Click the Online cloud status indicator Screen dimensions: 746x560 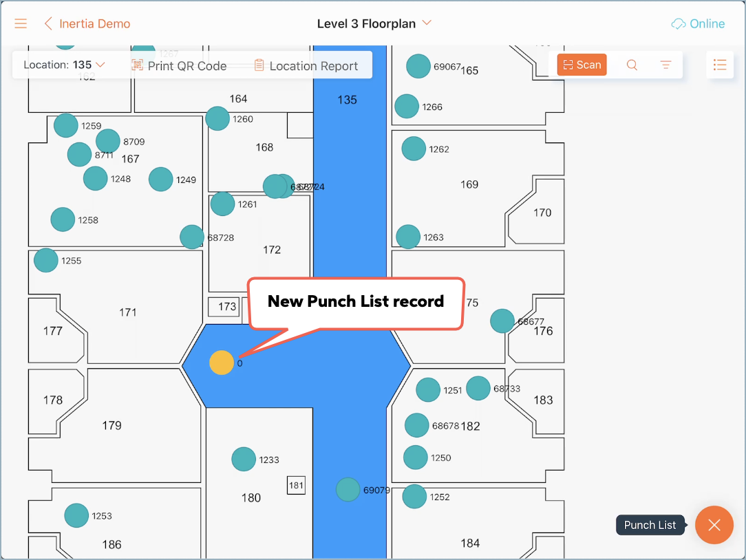click(698, 23)
